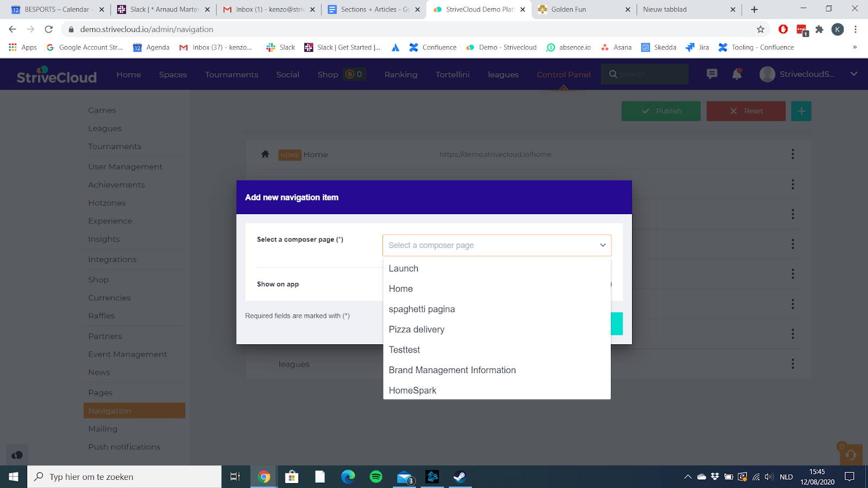Click the red Reset button
868x488 pixels.
pos(745,111)
